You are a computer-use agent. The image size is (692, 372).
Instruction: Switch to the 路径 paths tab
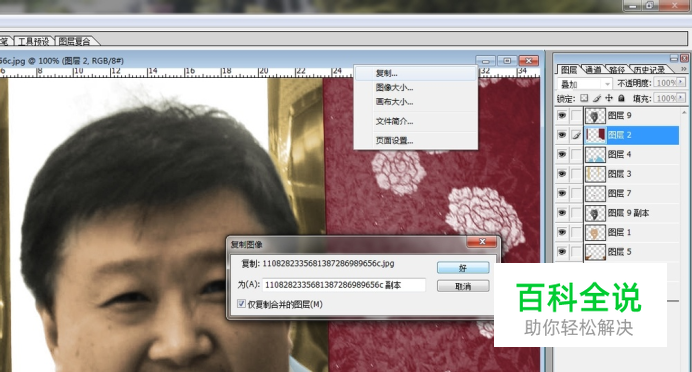click(617, 70)
